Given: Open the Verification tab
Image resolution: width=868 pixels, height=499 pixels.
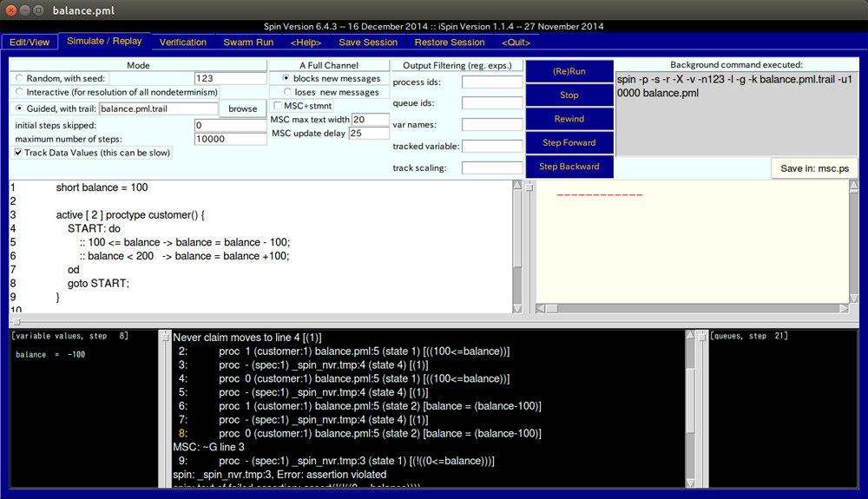Looking at the screenshot, I should [x=182, y=42].
